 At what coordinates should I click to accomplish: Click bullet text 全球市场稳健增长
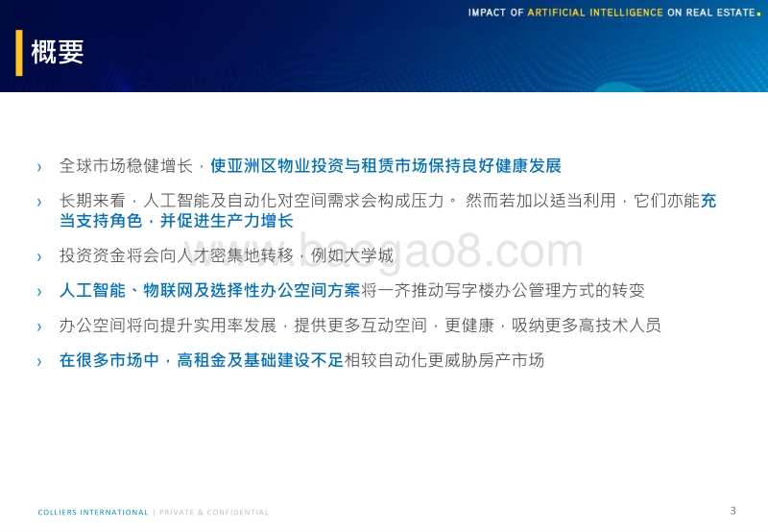(127, 166)
